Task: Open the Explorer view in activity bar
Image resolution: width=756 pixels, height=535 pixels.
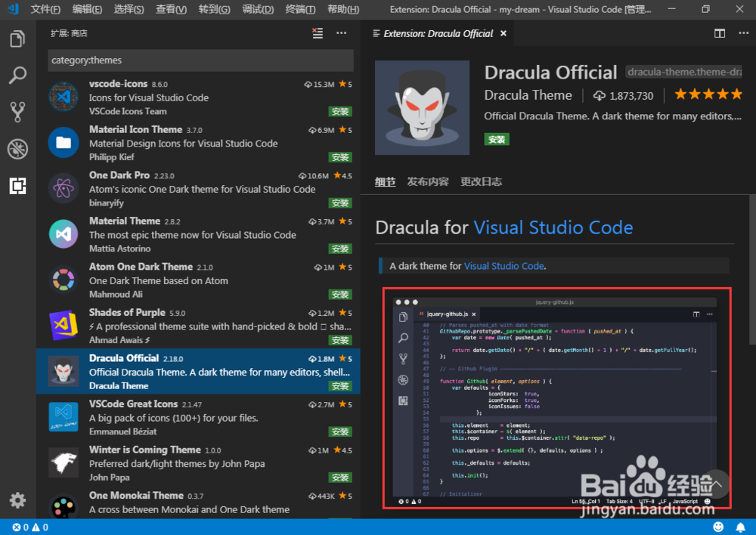Action: [17, 39]
